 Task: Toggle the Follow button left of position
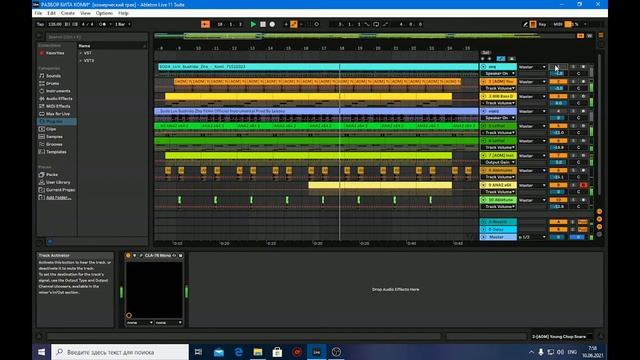(x=205, y=24)
